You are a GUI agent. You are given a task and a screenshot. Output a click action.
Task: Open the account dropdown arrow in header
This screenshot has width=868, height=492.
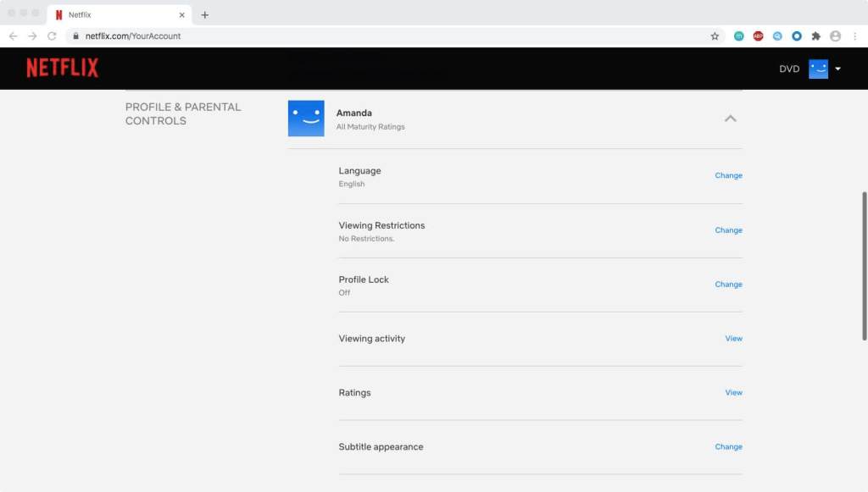837,69
